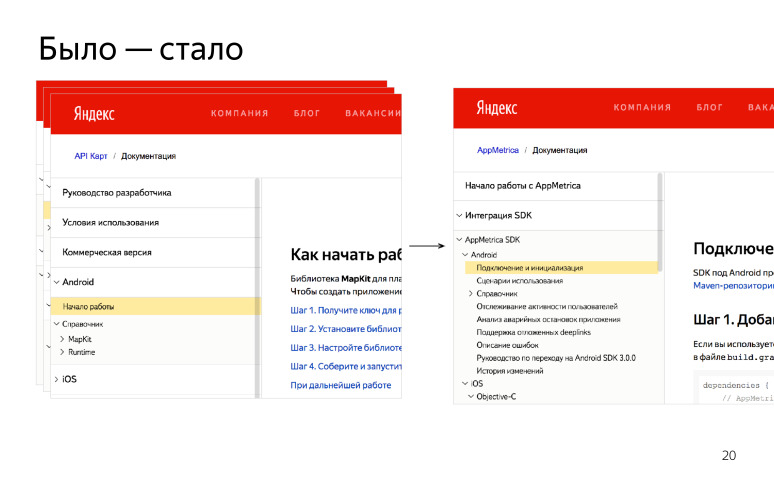Screen dimensions: 774x484
Task: Expand the MapKit node
Action: pyautogui.click(x=62, y=339)
